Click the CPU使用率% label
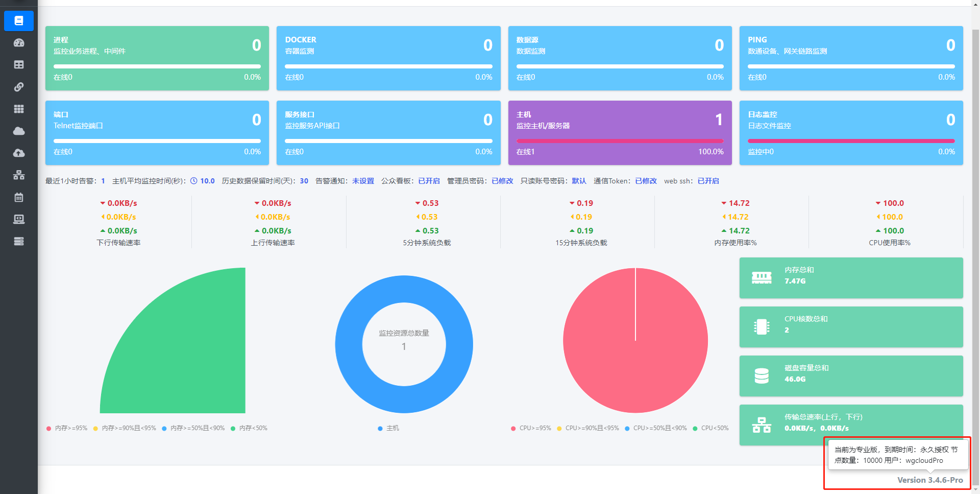This screenshot has width=980, height=494. tap(890, 243)
